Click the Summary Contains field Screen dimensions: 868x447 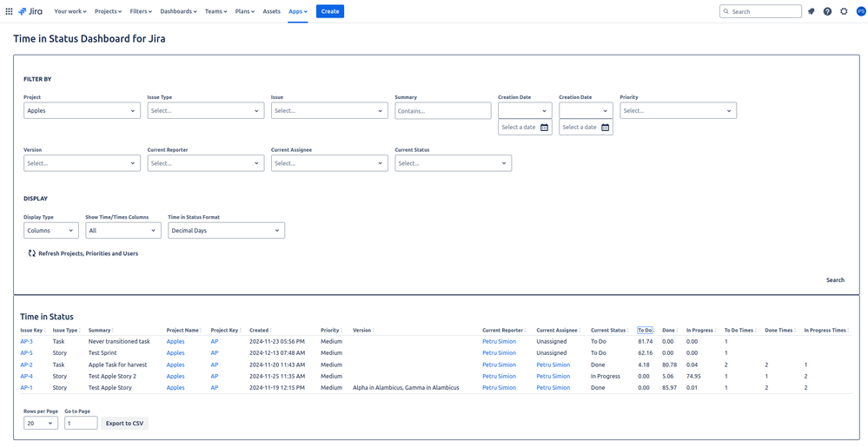click(443, 110)
